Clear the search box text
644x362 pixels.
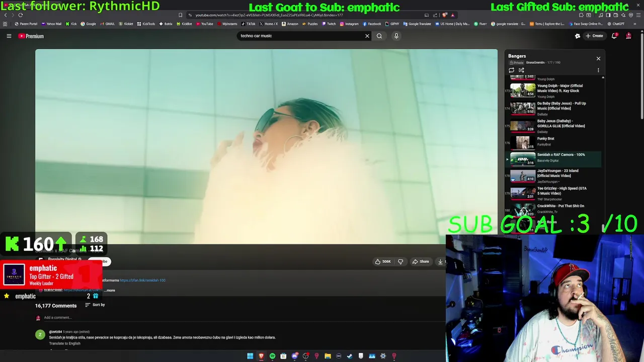pos(367,36)
